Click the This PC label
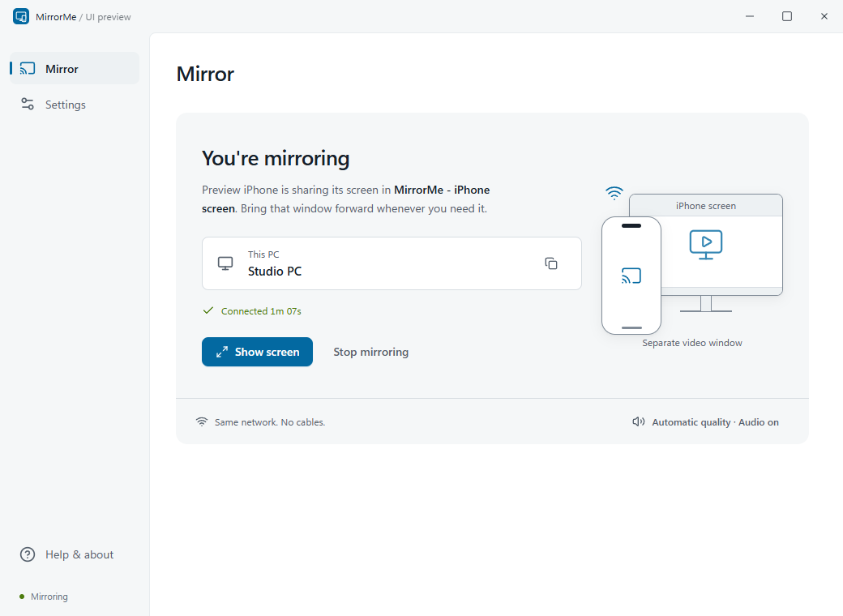 (263, 255)
